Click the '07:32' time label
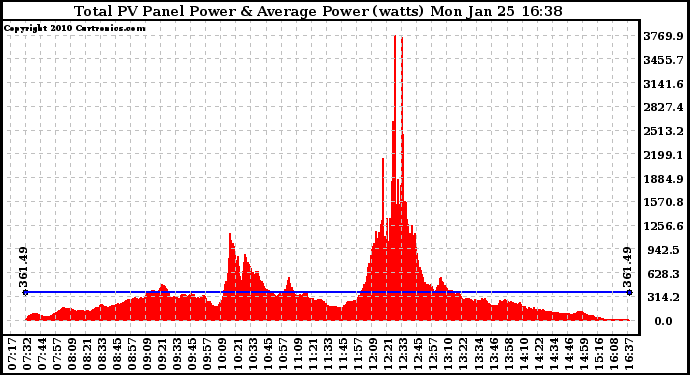The width and height of the screenshot is (690, 375). [x=27, y=354]
